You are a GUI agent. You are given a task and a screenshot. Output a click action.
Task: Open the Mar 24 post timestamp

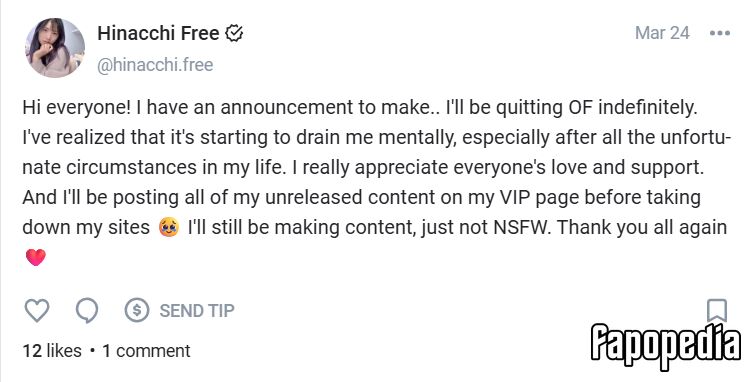tap(662, 33)
